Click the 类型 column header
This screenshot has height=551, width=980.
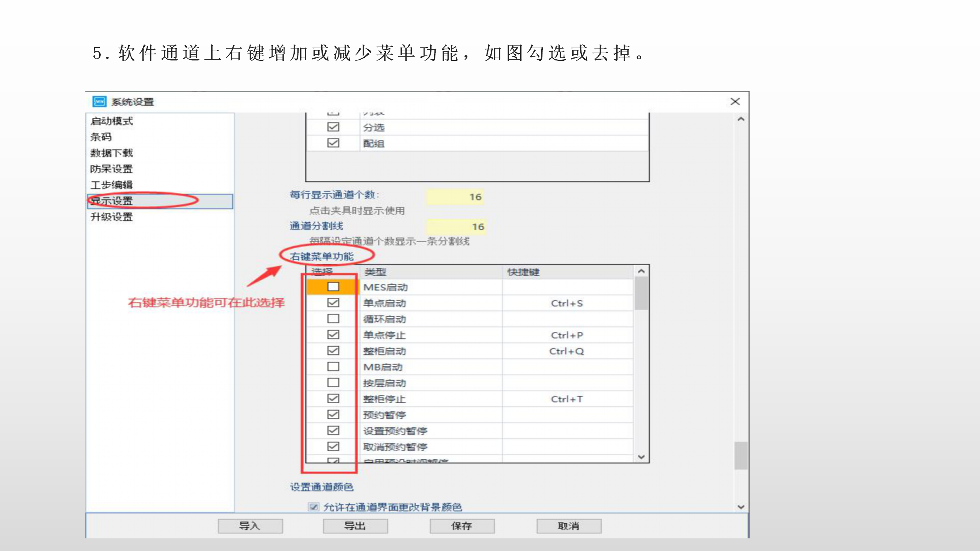pos(431,272)
